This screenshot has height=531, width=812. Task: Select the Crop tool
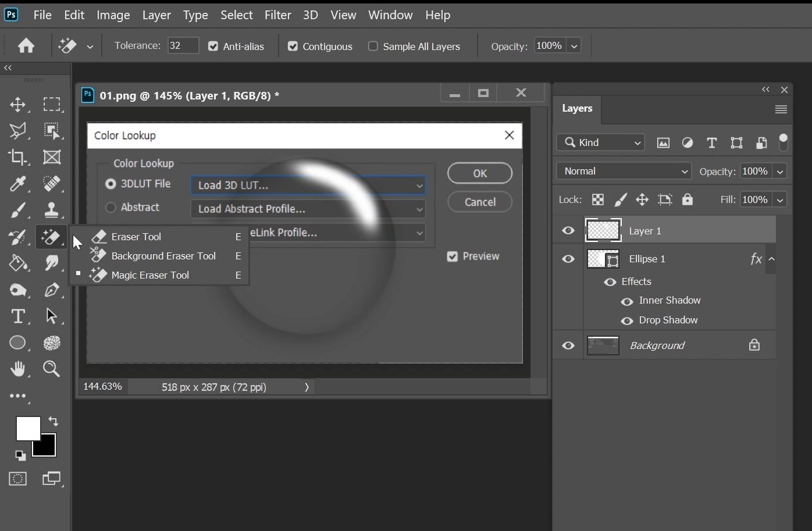[17, 157]
